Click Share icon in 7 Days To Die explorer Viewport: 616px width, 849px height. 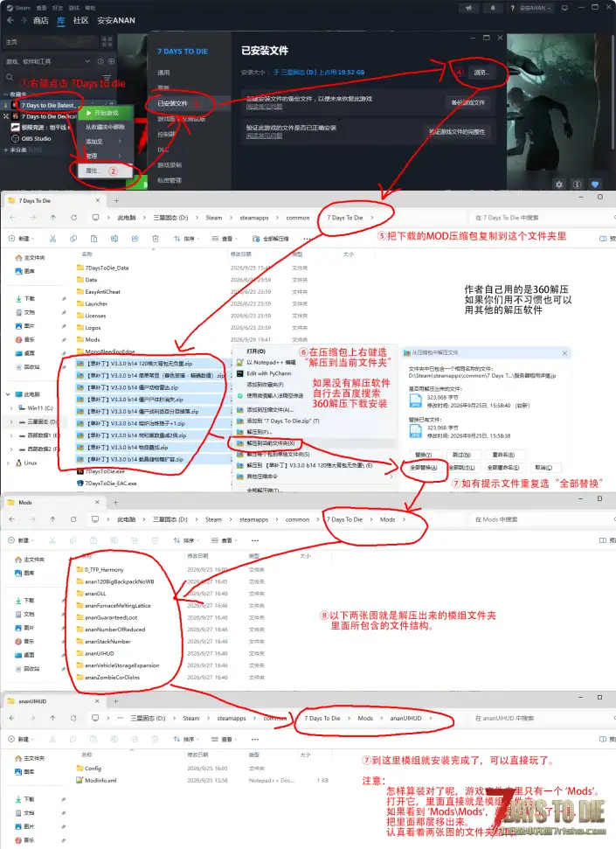pyautogui.click(x=135, y=238)
